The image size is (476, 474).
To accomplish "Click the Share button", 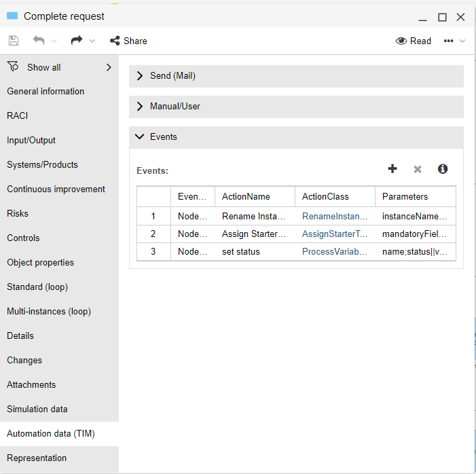I will (x=128, y=41).
